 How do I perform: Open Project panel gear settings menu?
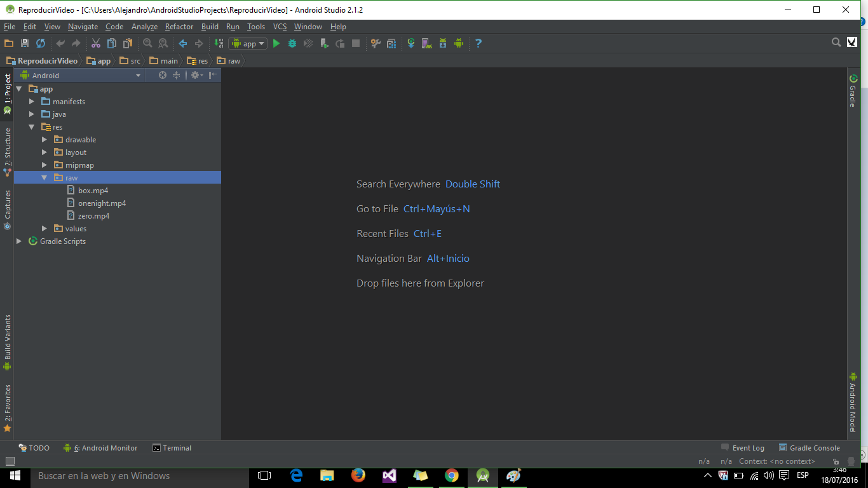(196, 75)
